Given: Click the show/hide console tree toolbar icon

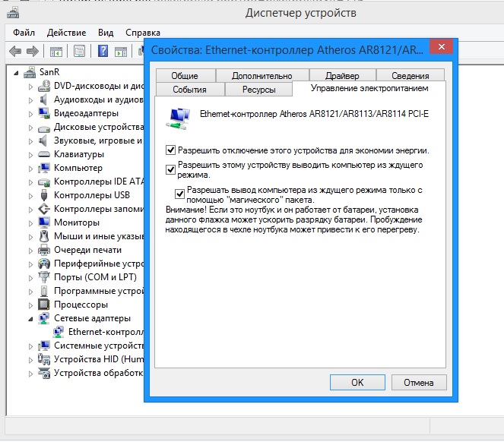Looking at the screenshot, I should pos(55,52).
